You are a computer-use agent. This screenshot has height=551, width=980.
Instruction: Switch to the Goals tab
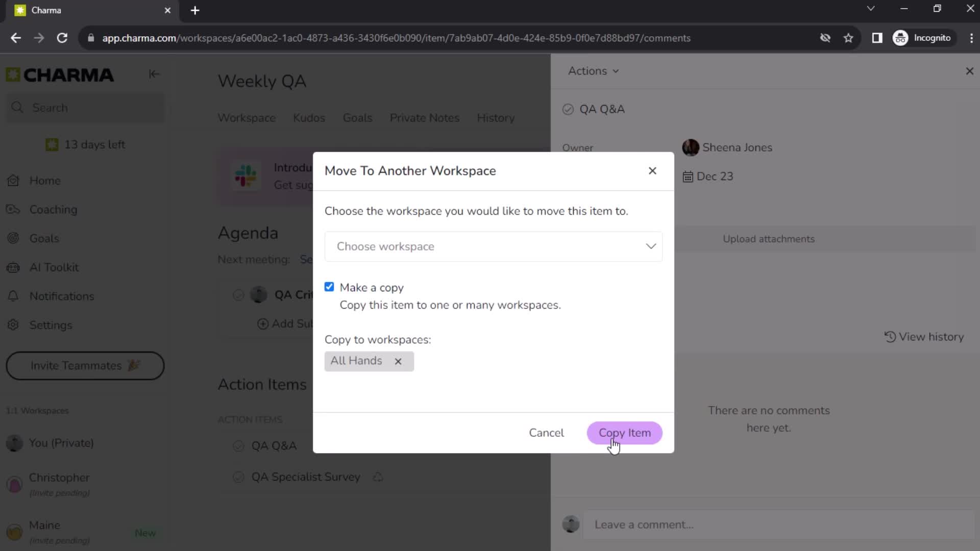[357, 118]
